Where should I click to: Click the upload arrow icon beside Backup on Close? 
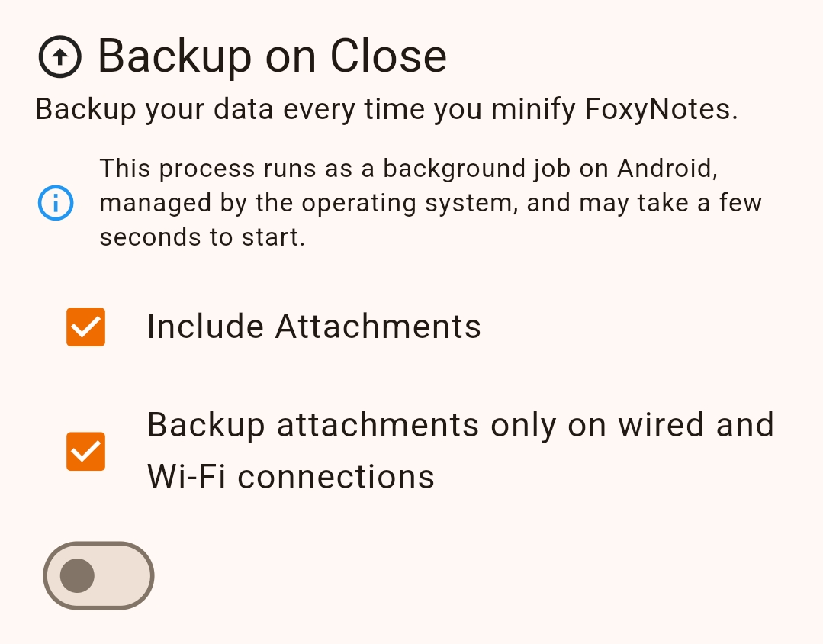59,57
